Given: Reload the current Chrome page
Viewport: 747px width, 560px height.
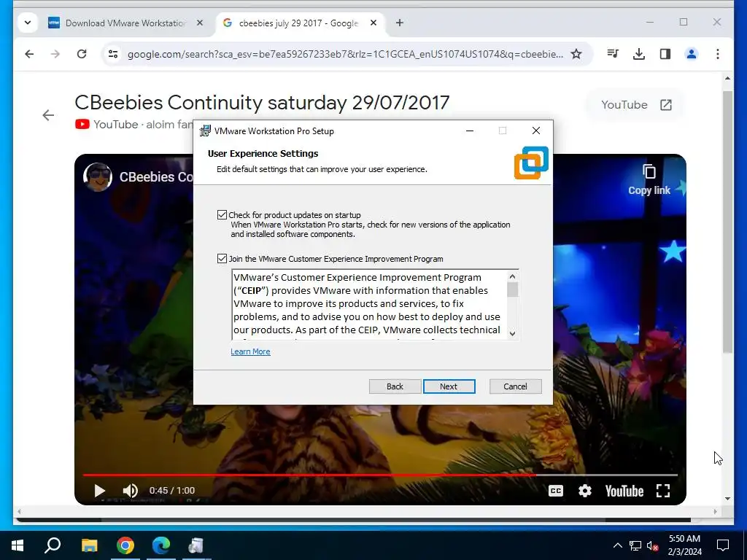Looking at the screenshot, I should tap(82, 54).
